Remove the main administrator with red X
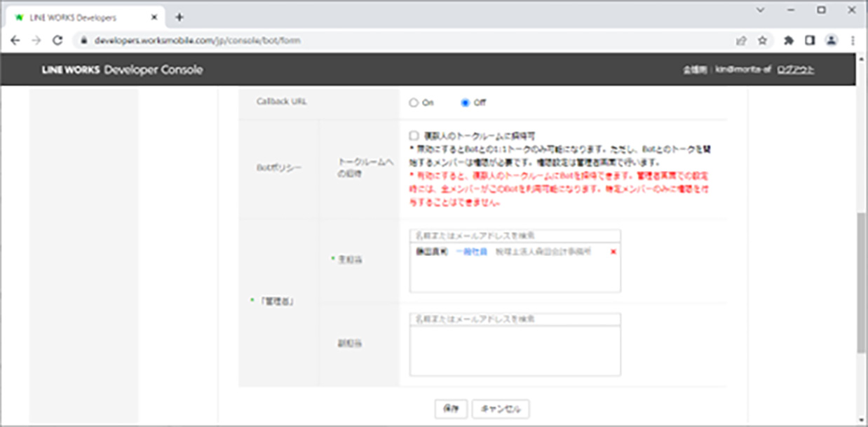The width and height of the screenshot is (868, 427). (613, 252)
